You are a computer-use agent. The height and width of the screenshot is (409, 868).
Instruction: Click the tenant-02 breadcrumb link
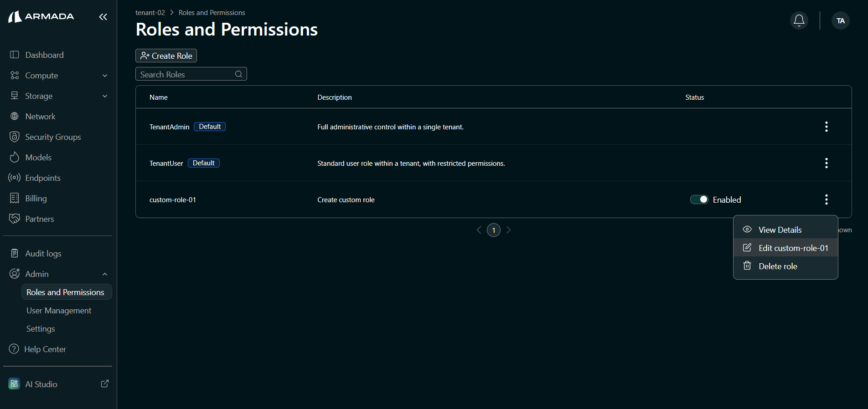point(150,13)
